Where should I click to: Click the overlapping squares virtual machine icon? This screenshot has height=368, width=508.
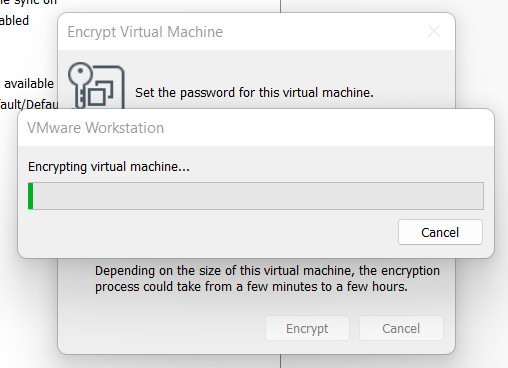[101, 94]
